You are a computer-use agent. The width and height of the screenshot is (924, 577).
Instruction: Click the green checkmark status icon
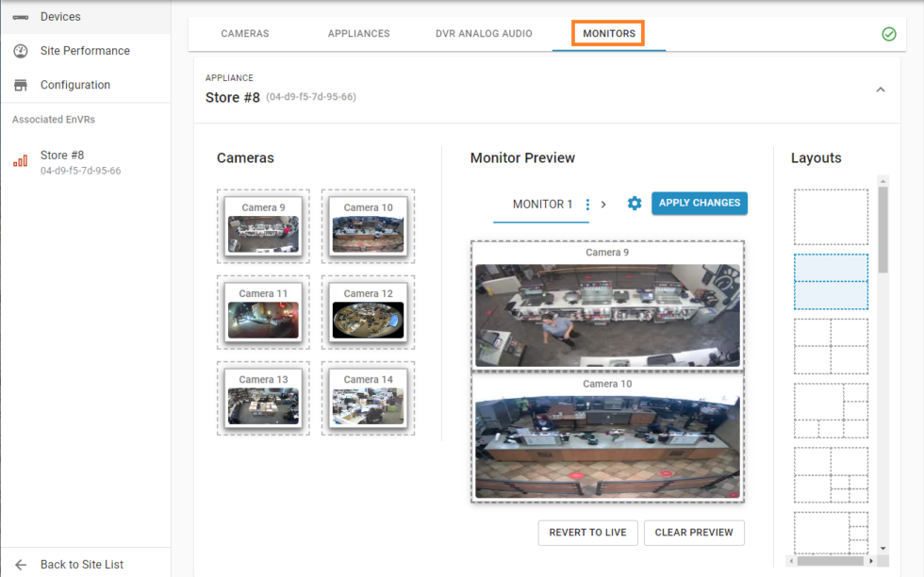tap(888, 34)
